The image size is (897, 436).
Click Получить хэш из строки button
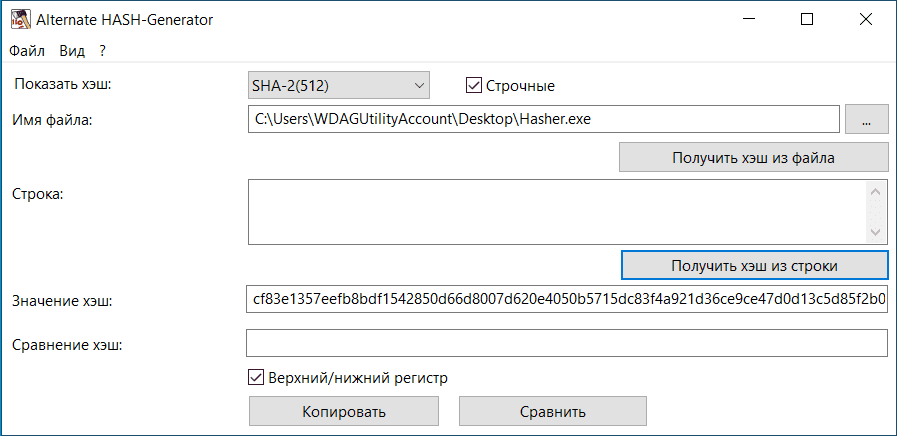pyautogui.click(x=754, y=265)
